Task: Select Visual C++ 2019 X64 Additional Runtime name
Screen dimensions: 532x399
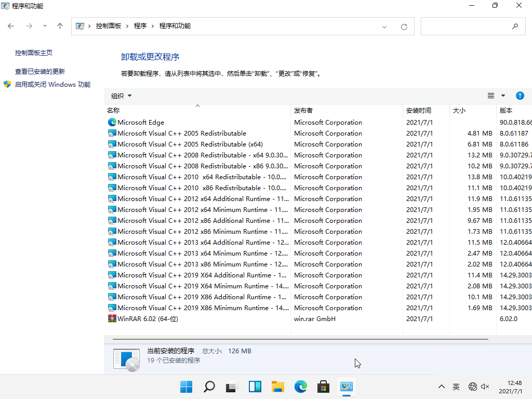Action: (x=202, y=275)
